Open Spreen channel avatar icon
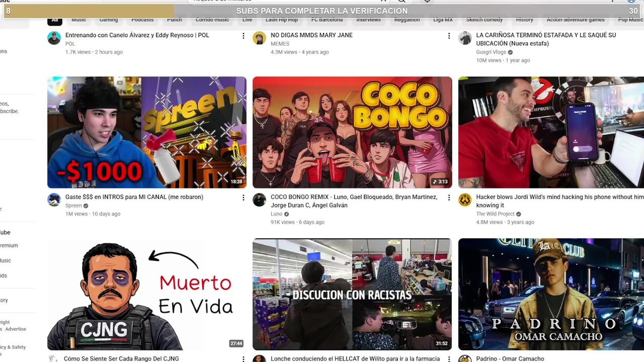 [54, 200]
